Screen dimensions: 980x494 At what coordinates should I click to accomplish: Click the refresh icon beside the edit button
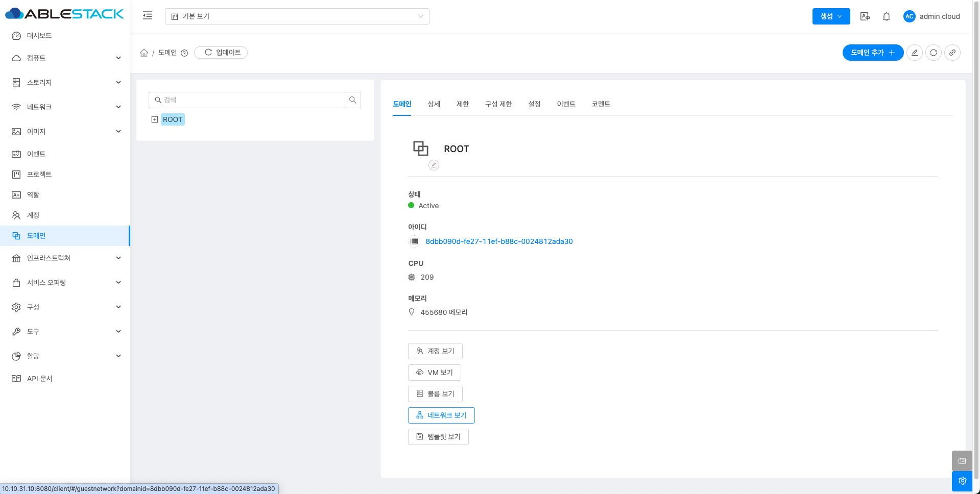click(933, 53)
